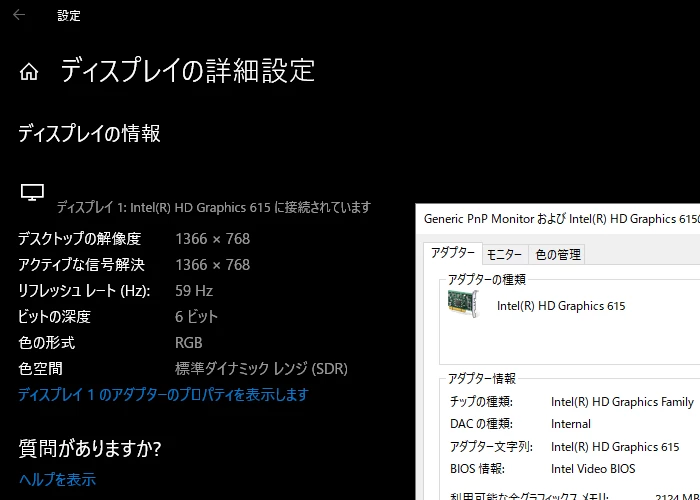
Task: Click the bit depth value 6 ビット
Action: click(196, 317)
